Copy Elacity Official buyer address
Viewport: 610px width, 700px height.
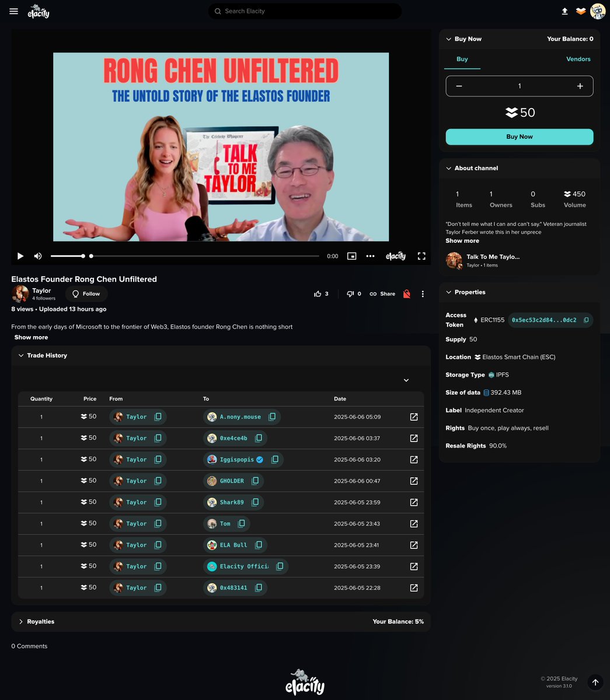point(280,566)
